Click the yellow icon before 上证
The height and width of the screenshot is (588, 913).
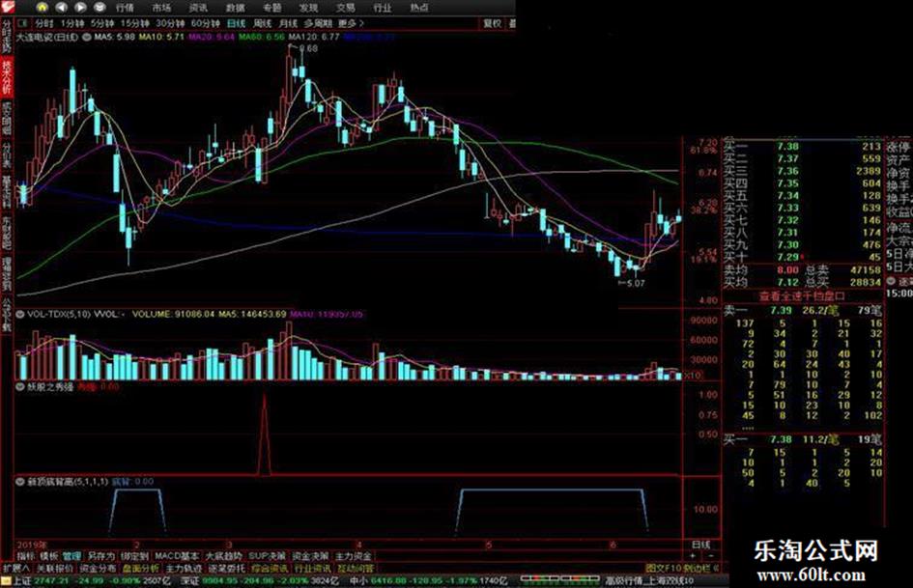[x=6, y=581]
